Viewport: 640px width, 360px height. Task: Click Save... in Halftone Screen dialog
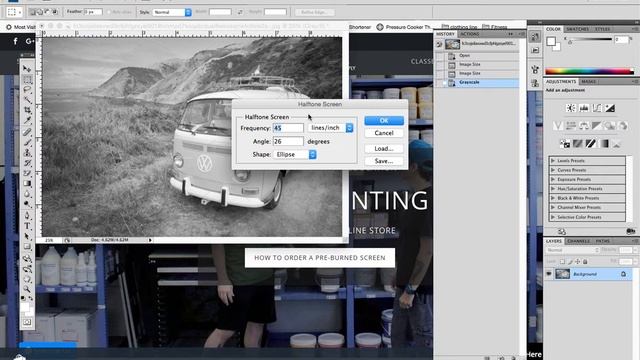tap(384, 161)
